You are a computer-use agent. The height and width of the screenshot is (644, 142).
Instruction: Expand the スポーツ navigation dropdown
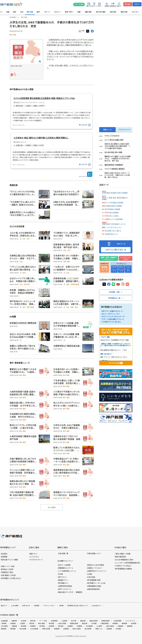tap(47, 12)
